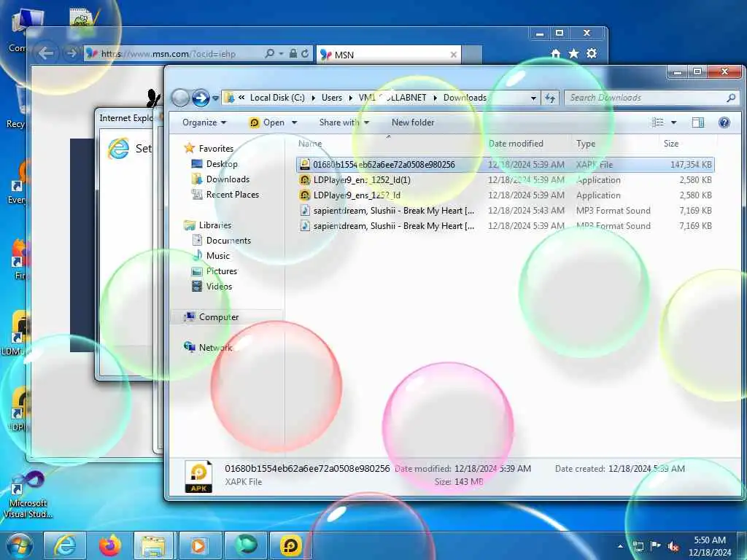Select the LDPlayer9_ens_1252_ld(1) application file

coord(505,180)
